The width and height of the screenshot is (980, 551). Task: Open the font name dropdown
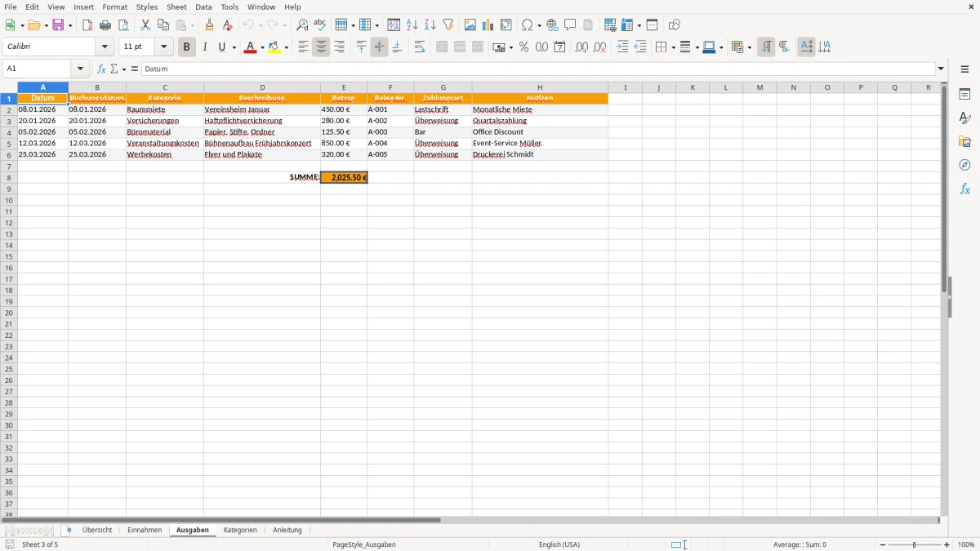[105, 47]
